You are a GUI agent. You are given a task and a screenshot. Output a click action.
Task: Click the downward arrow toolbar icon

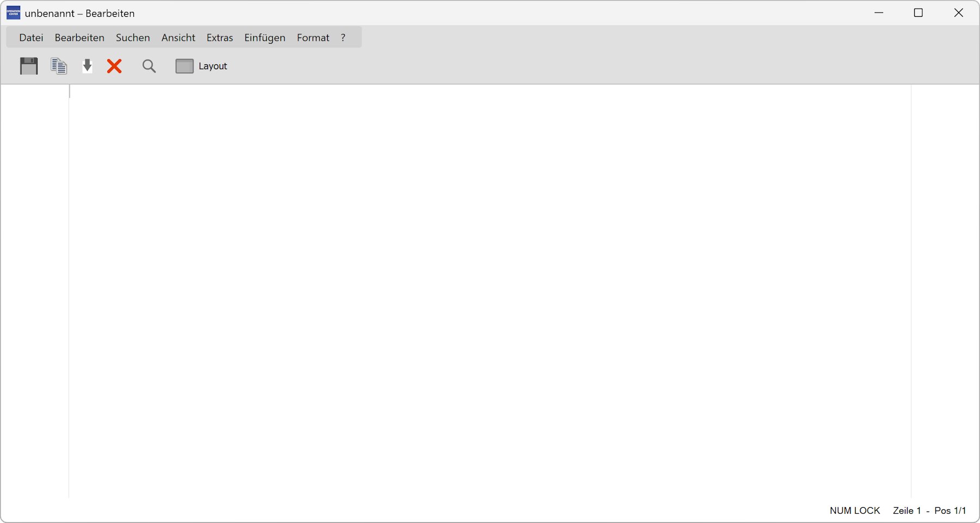click(87, 66)
